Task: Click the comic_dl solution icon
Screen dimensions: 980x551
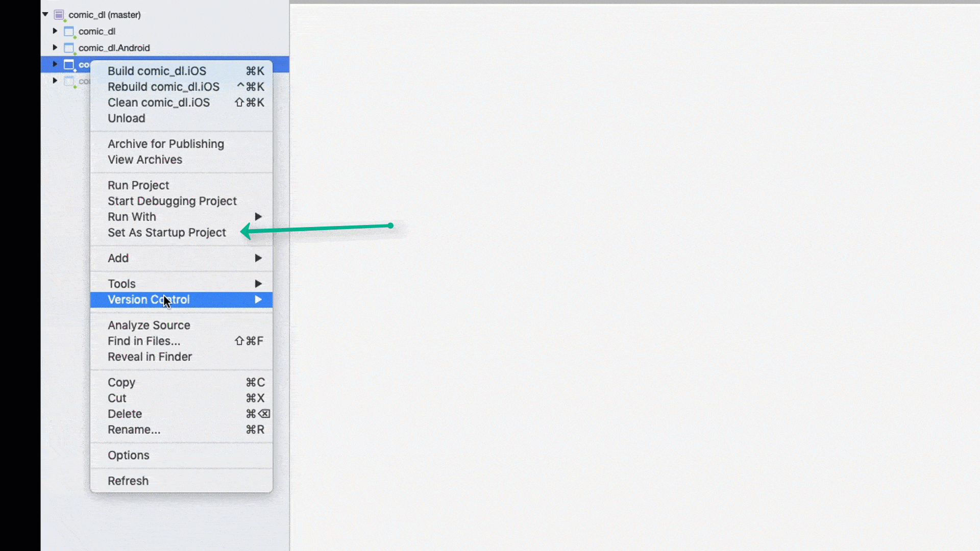Action: pos(59,15)
